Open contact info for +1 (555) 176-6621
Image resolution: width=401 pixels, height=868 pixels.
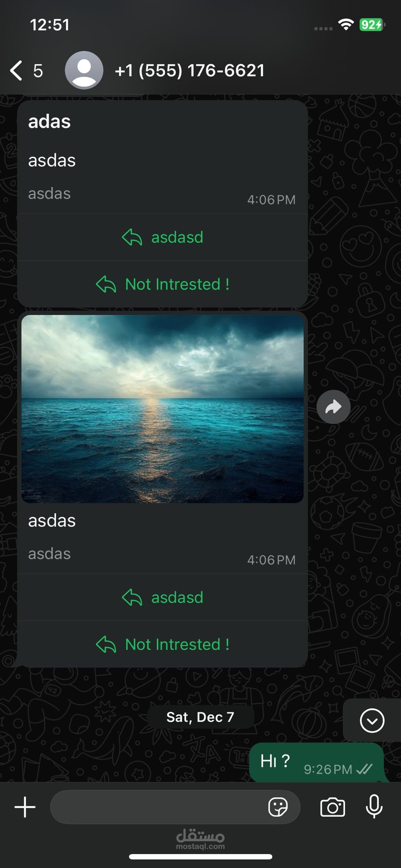click(x=189, y=70)
